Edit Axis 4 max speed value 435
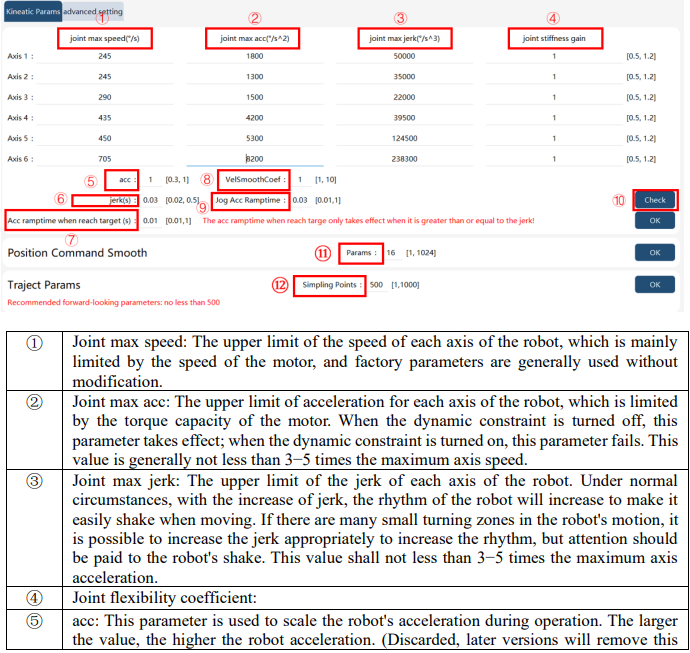The height and width of the screenshot is (653, 690). tap(105, 118)
